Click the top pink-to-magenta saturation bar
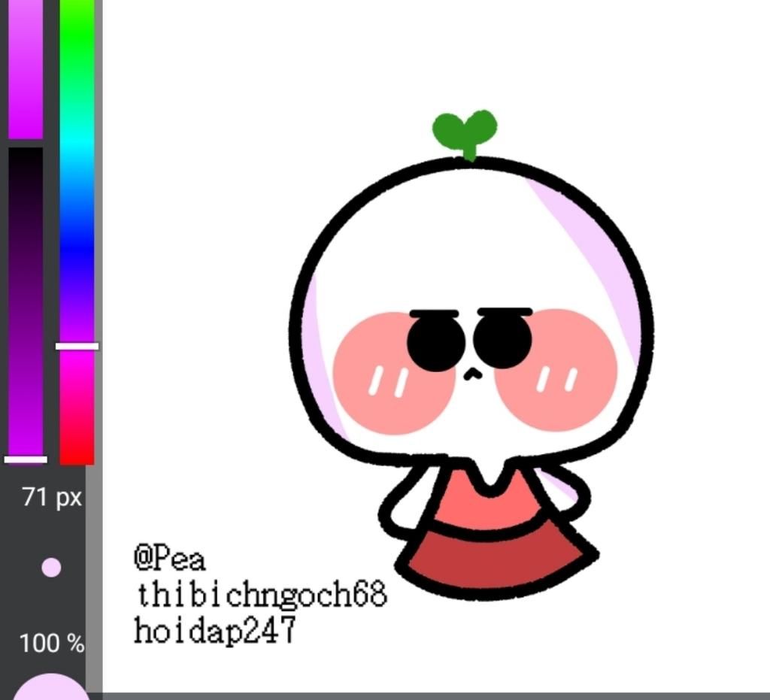770x700 pixels. (26, 68)
